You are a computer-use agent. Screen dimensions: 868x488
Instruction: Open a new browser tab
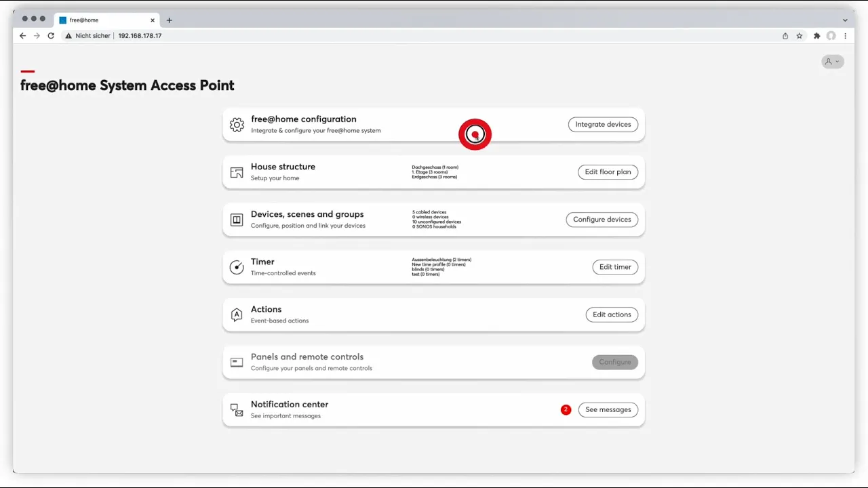coord(170,20)
